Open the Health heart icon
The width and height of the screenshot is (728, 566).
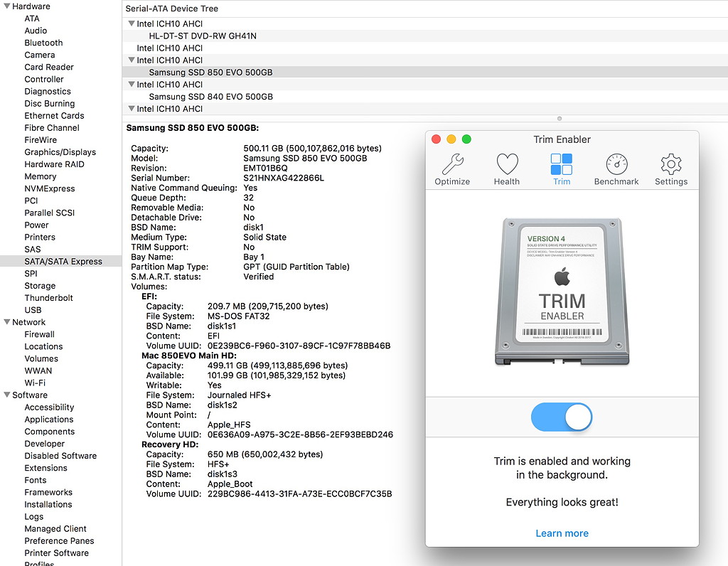506,164
